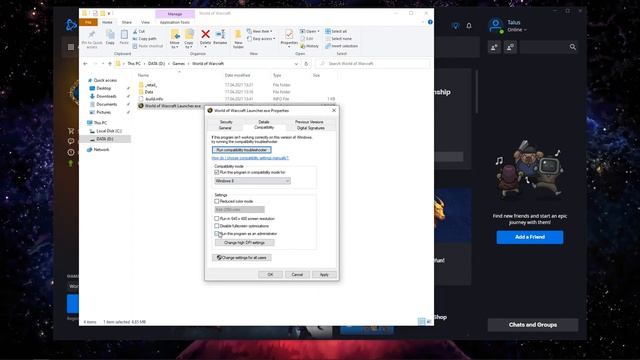Enable Run in 640 x 480 screen resolution
This screenshot has width=640, height=360.
click(x=217, y=218)
